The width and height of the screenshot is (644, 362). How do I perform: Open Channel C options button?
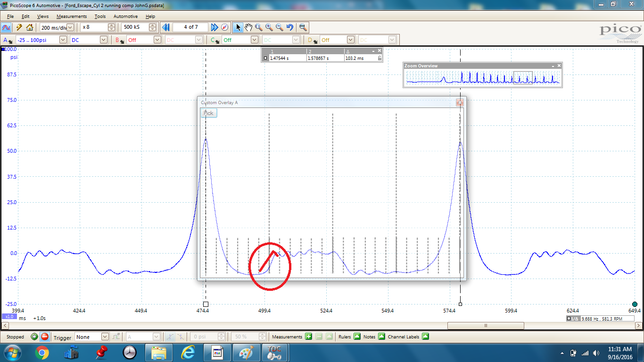(215, 40)
